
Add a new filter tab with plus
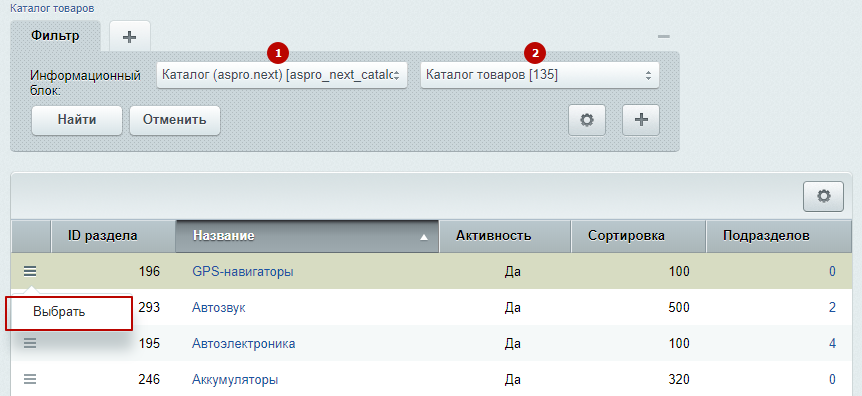(x=129, y=37)
